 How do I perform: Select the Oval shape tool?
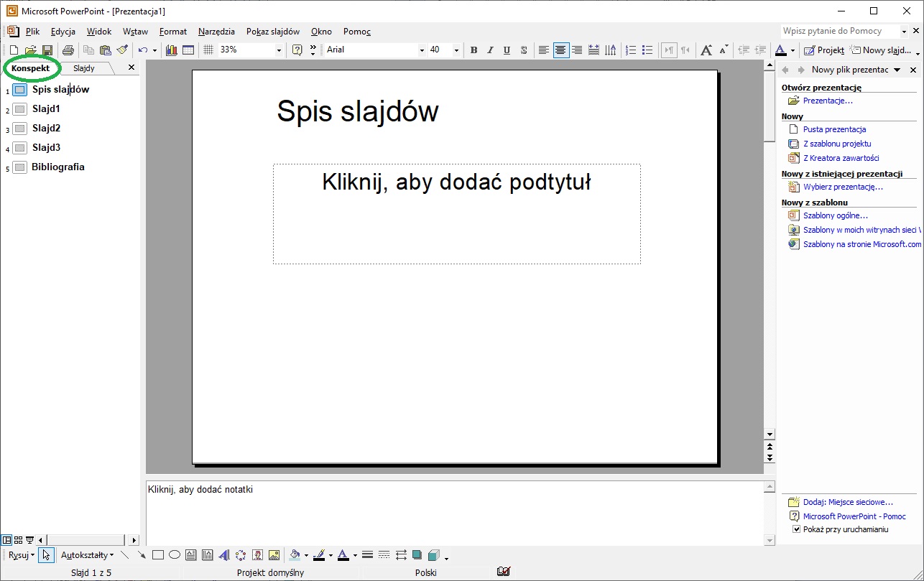175,555
